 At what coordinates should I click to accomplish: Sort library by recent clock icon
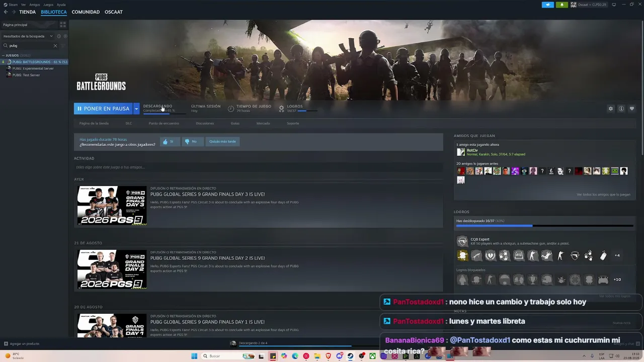[x=59, y=36]
